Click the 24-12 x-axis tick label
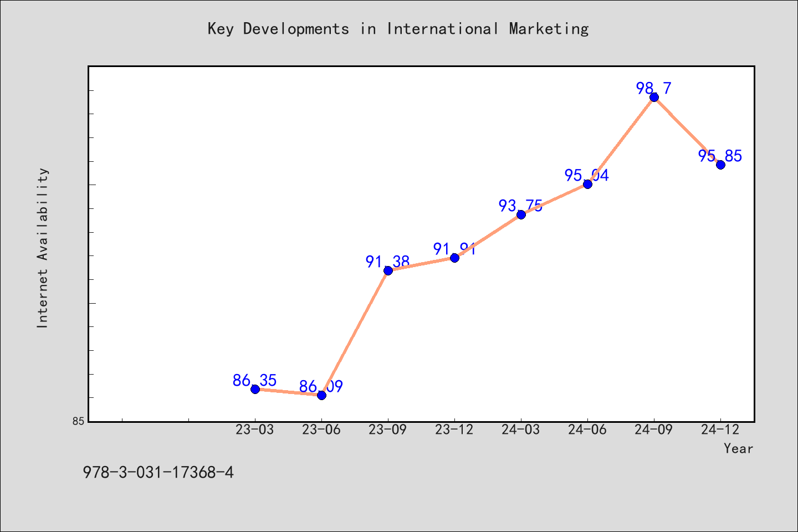 (x=720, y=429)
